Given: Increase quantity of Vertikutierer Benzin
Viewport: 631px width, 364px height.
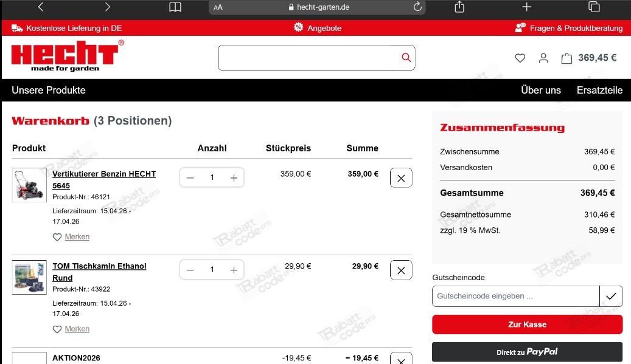Looking at the screenshot, I should [x=234, y=177].
